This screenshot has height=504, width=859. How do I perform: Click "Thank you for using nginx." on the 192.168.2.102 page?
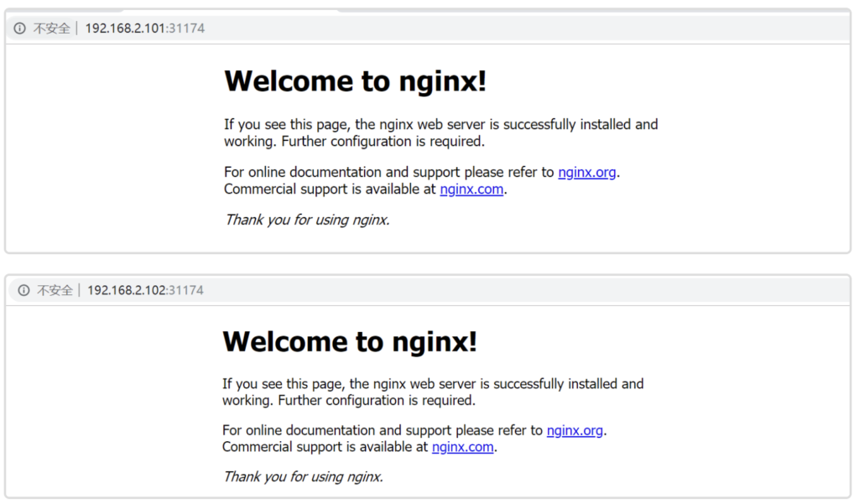click(x=303, y=476)
